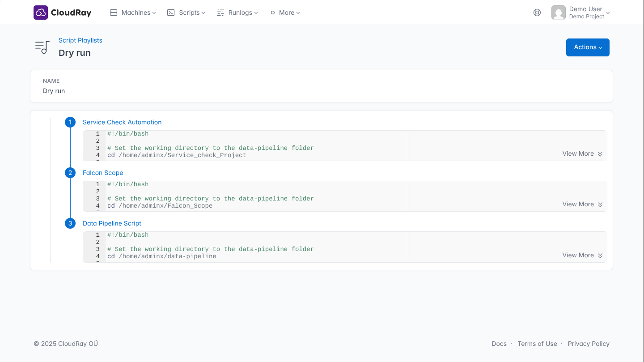Viewport: 644px width, 362px height.
Task: Expand View More for Falcon Scope
Action: (x=582, y=204)
